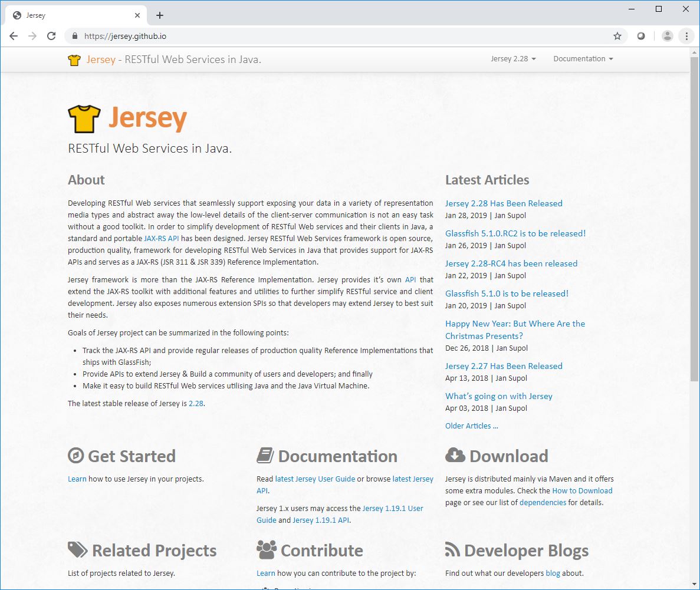This screenshot has height=590, width=700.
Task: Click the Jersey brand link in navbar
Action: tap(101, 60)
